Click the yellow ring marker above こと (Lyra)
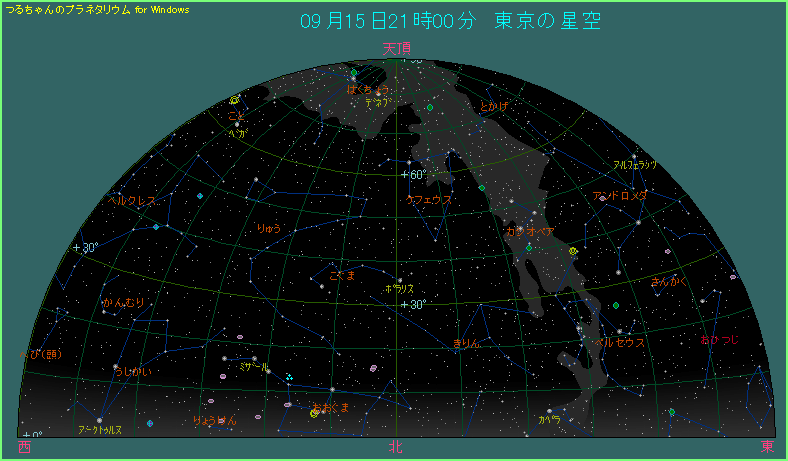 tap(235, 100)
